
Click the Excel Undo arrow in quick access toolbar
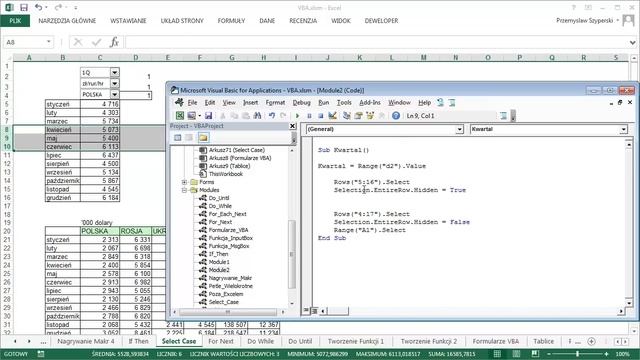tap(38, 7)
